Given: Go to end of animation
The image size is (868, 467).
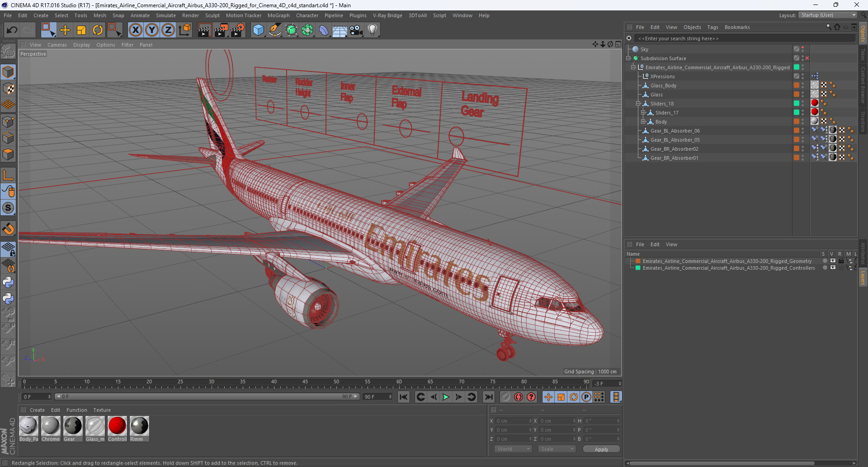Looking at the screenshot, I should (489, 397).
